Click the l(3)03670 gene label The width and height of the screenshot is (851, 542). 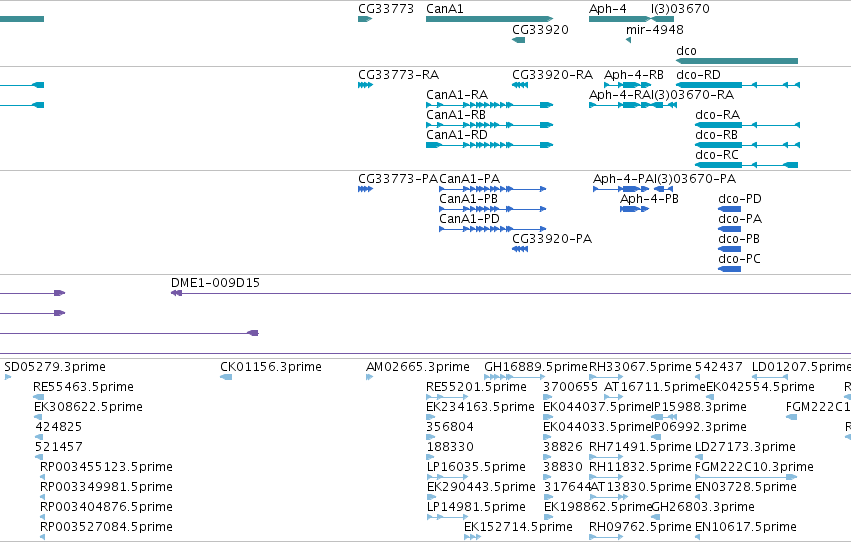click(x=680, y=9)
